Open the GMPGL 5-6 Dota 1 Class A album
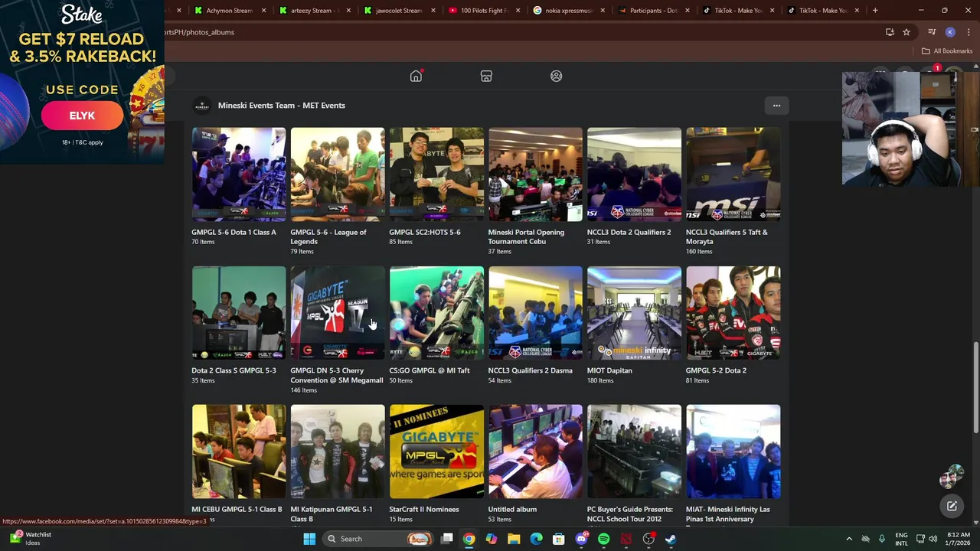Image resolution: width=980 pixels, height=551 pixels. point(238,174)
